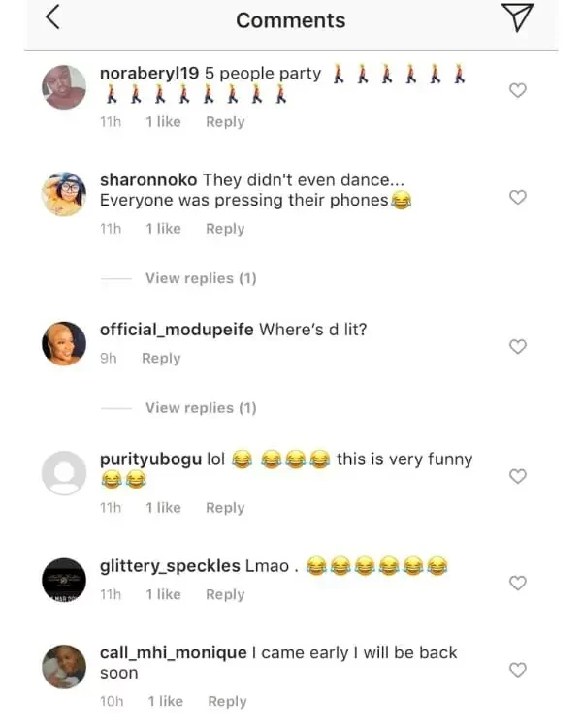The image size is (582, 728).
Task: Tap the heart beside glittery_speckles' comment
Action: [518, 583]
